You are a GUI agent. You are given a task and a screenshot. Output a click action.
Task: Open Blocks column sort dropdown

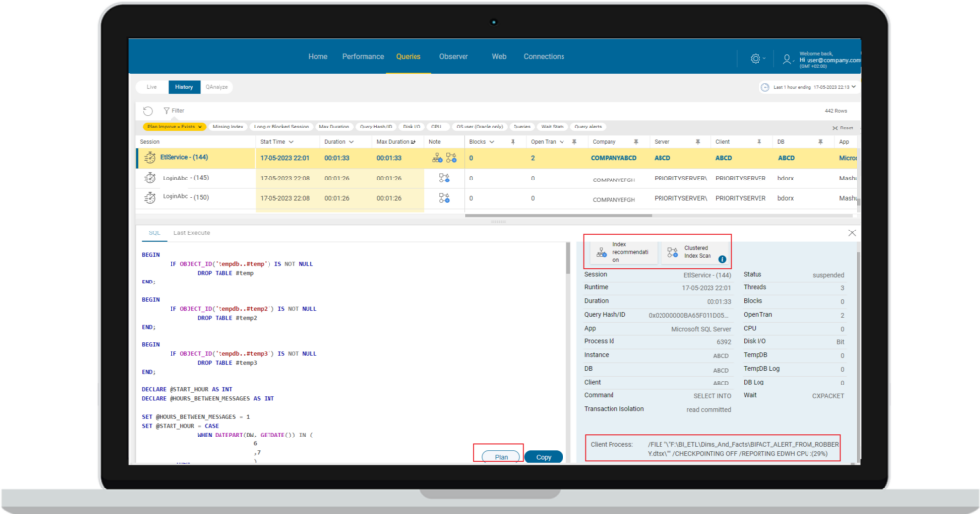[492, 142]
